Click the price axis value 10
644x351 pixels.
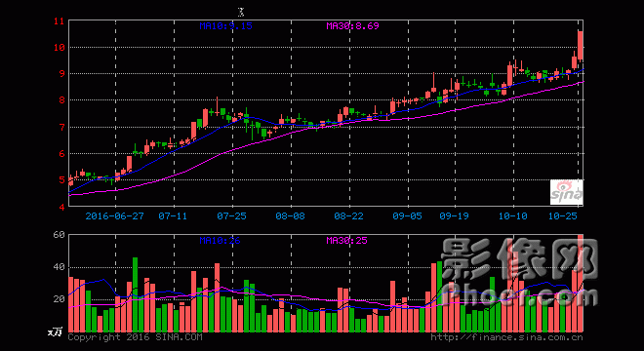point(60,47)
